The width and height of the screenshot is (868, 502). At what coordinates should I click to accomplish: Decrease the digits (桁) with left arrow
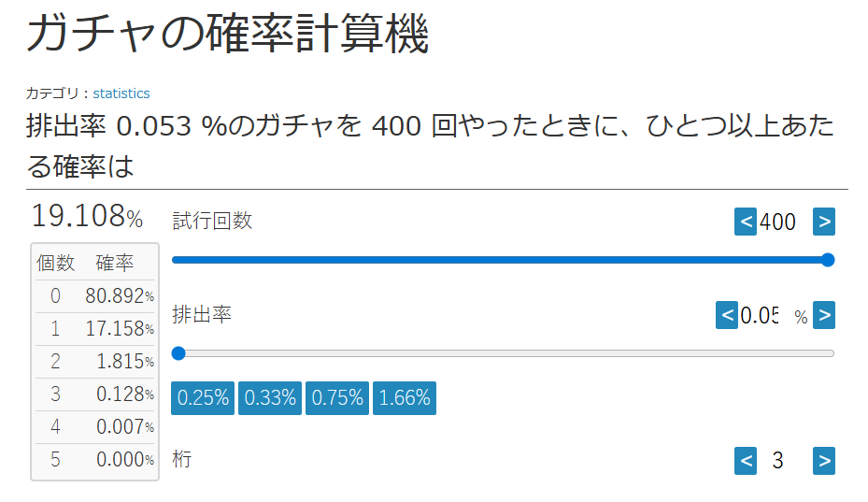[746, 460]
